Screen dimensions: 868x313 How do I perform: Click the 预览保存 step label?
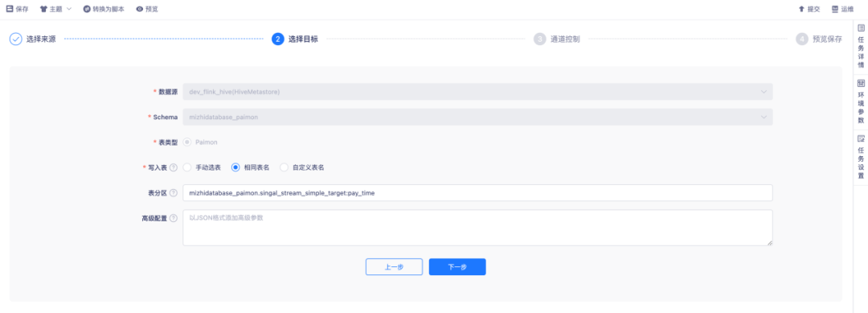(x=828, y=39)
